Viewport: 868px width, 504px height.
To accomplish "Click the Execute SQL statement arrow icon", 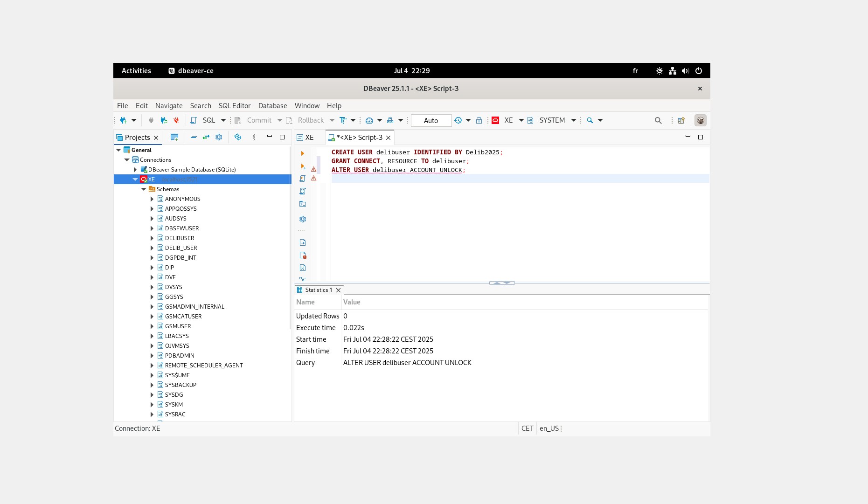I will 302,153.
